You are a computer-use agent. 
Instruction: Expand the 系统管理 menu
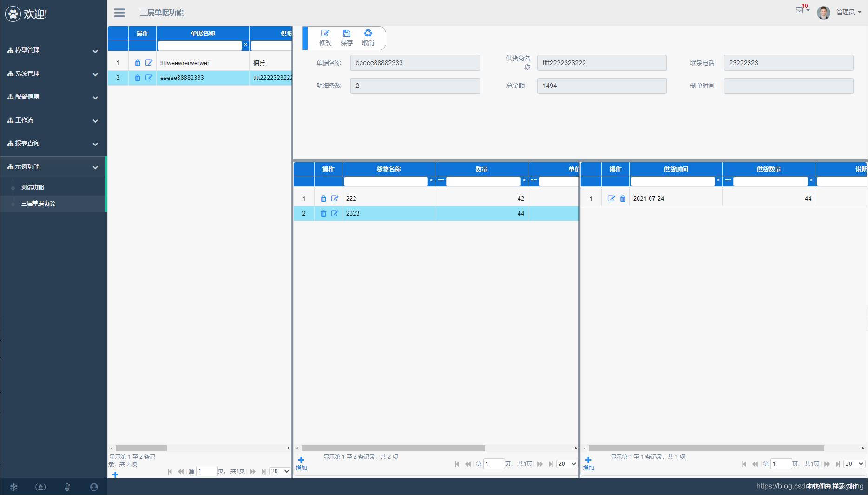(x=53, y=73)
